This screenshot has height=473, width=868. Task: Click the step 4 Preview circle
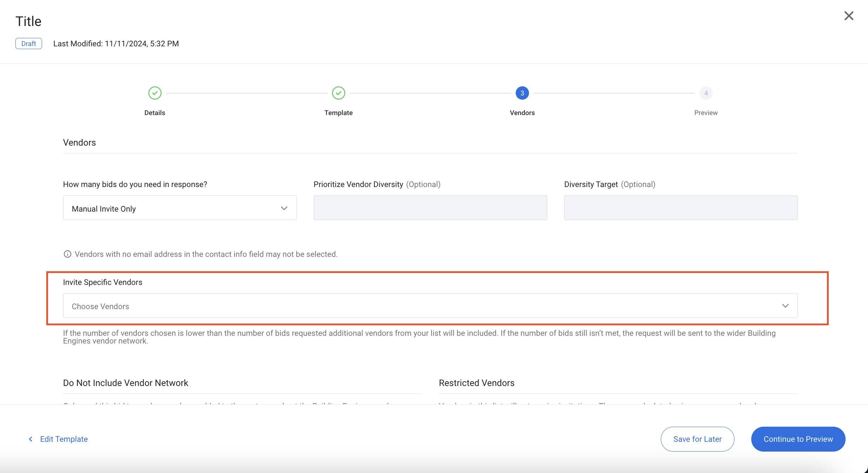tap(706, 93)
